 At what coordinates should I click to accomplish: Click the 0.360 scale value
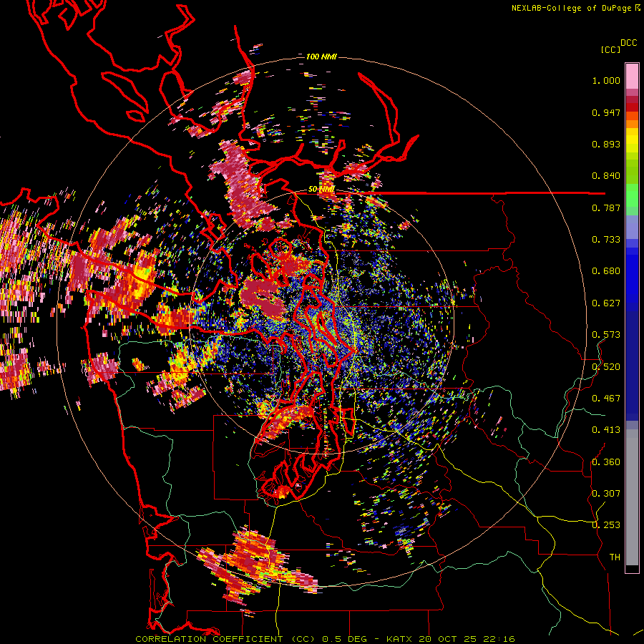(x=606, y=462)
